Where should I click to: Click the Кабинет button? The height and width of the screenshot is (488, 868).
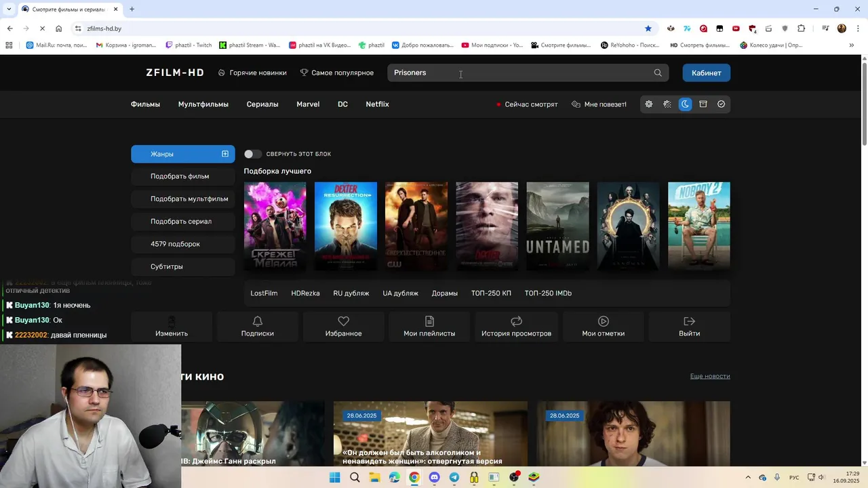(x=706, y=73)
